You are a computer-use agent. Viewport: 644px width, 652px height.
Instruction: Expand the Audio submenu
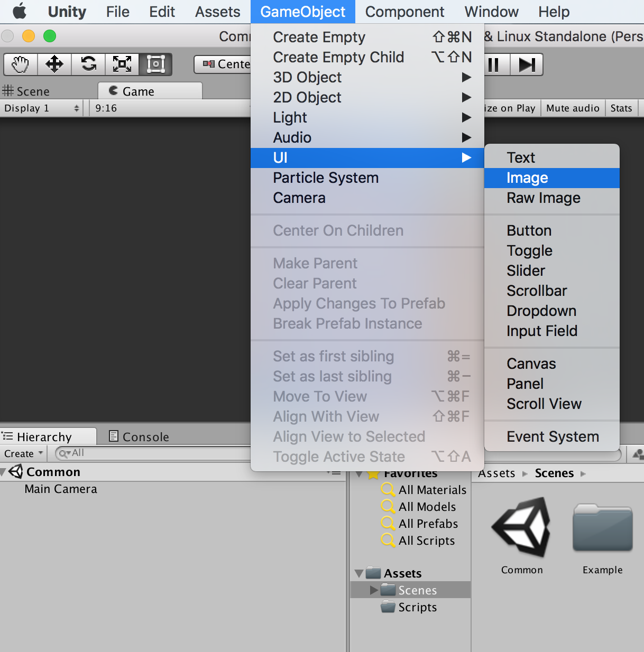pos(367,137)
